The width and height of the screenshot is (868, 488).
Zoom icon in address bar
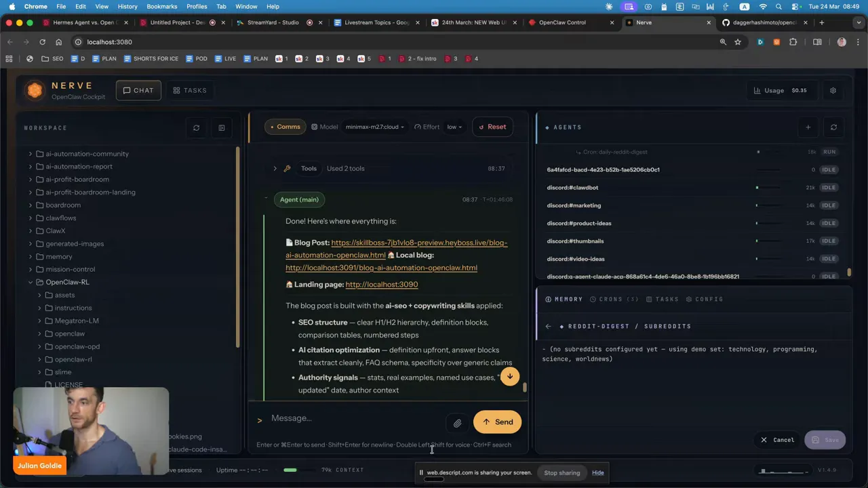pos(723,42)
